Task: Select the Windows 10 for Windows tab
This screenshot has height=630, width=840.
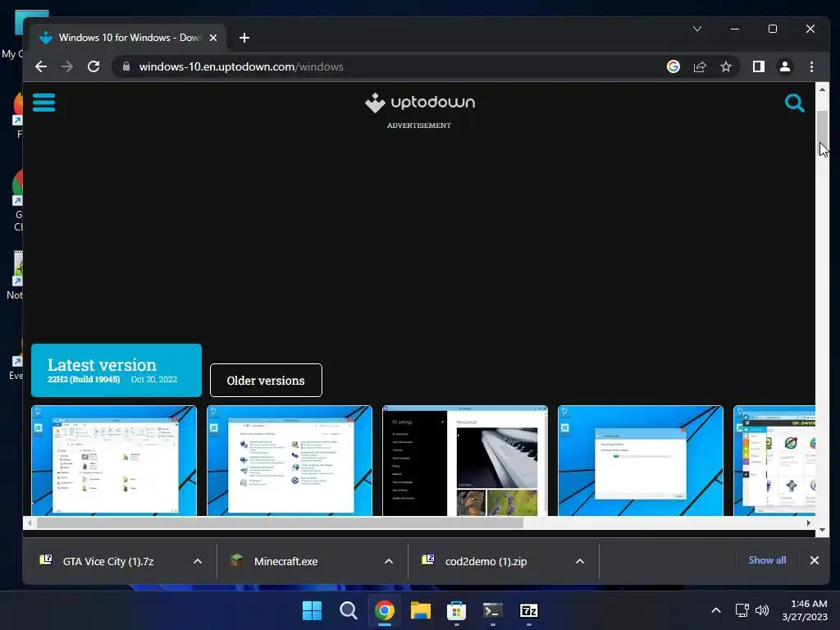Action: [129, 38]
